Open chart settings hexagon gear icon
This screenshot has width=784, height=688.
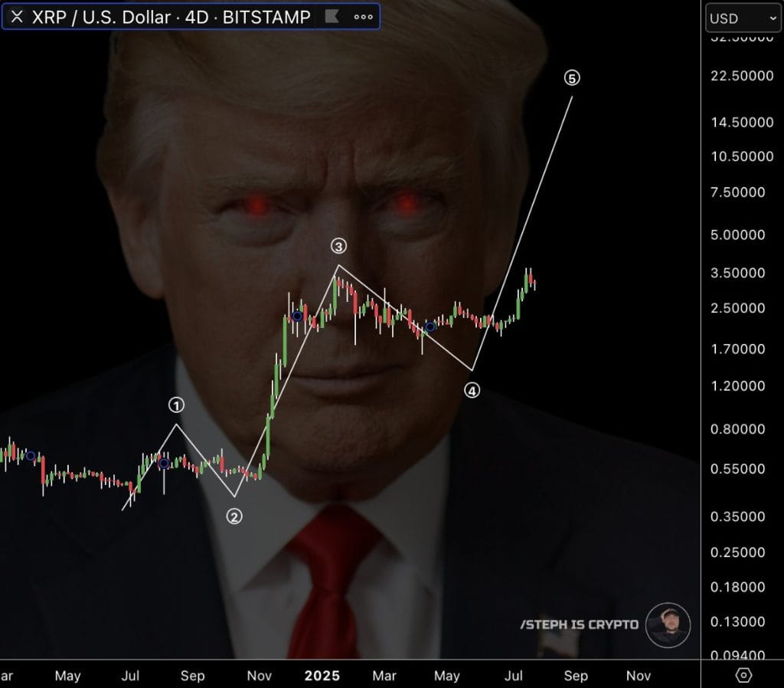tap(743, 675)
